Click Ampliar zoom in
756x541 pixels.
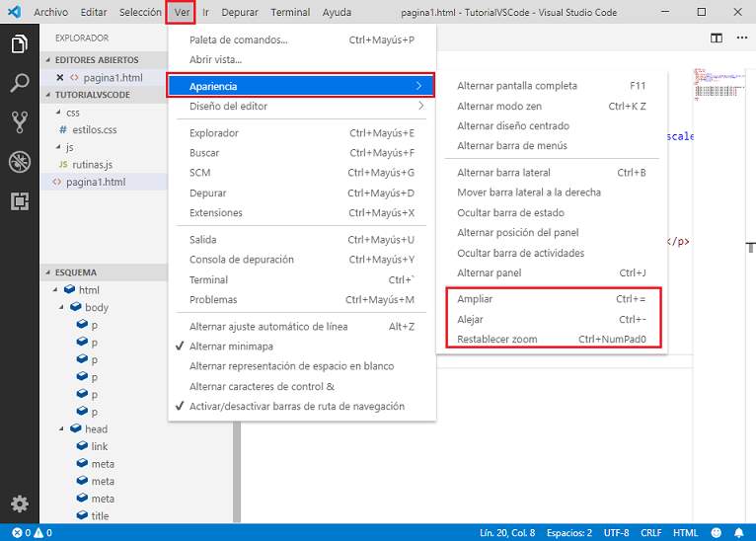[x=551, y=298]
